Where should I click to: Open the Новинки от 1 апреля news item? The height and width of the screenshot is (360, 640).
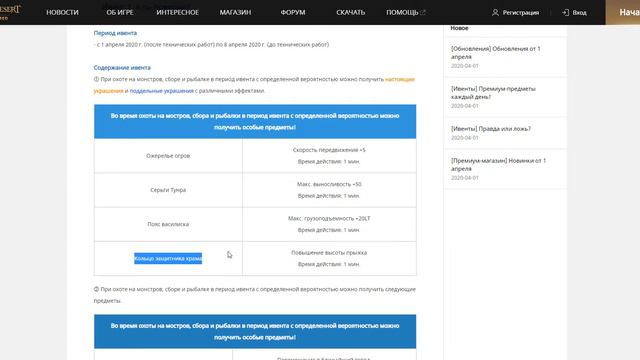505,169
